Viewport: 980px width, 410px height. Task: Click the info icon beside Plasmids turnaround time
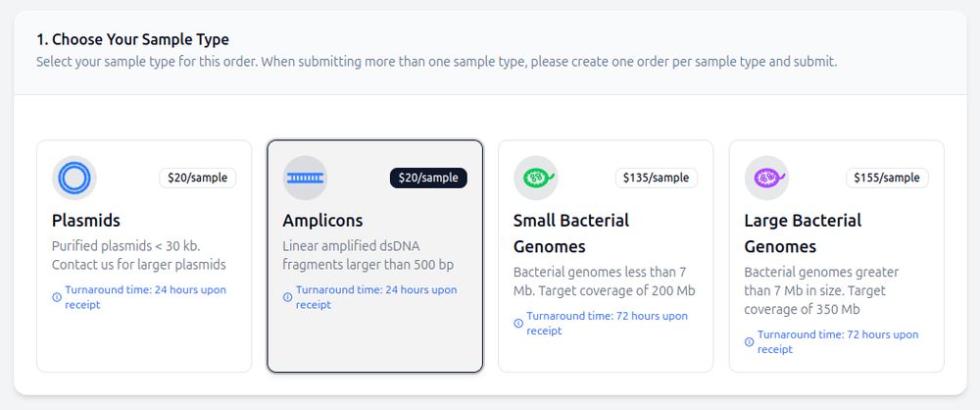[x=57, y=297]
